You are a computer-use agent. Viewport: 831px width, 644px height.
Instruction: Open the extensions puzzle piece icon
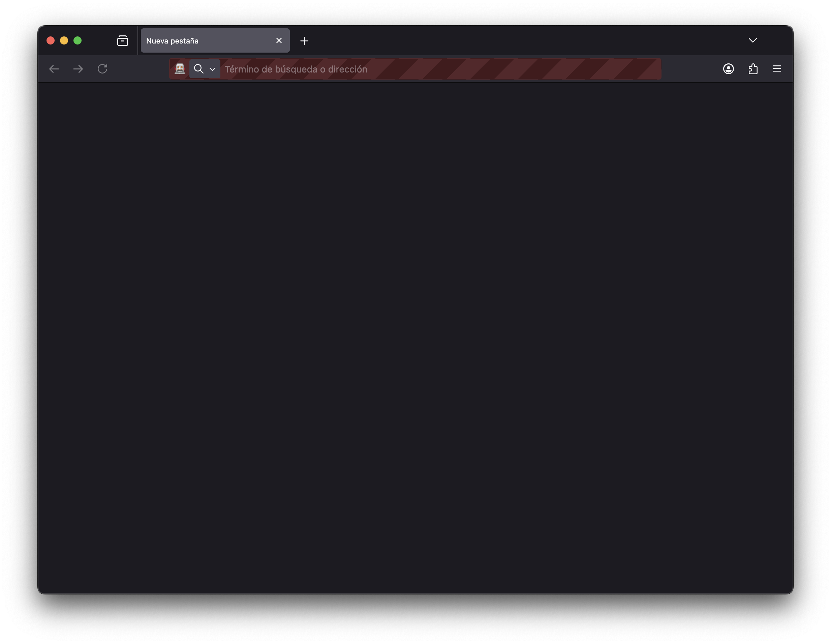(x=752, y=69)
